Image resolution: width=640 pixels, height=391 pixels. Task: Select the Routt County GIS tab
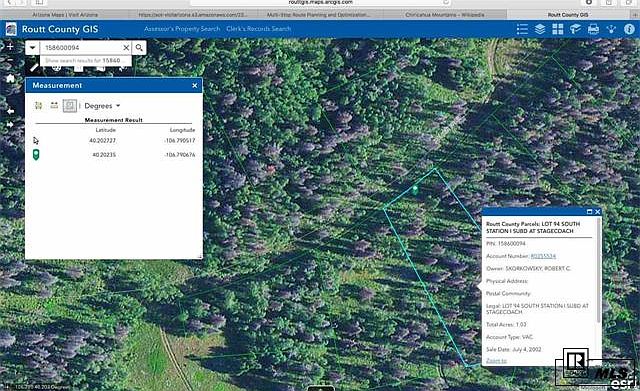point(567,15)
